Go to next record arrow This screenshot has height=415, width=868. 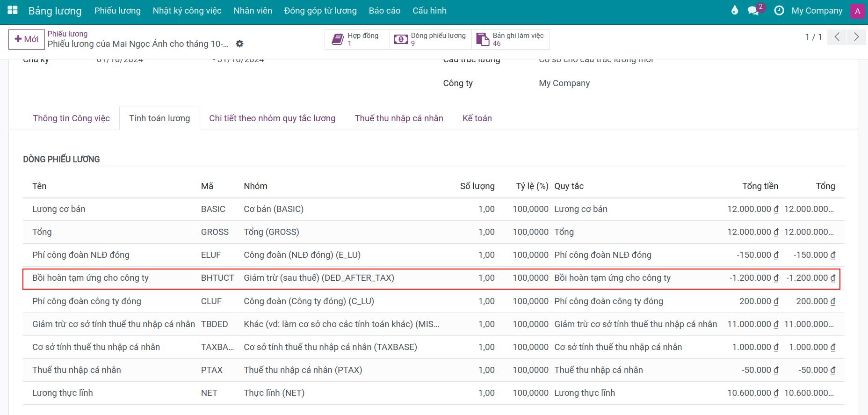point(856,37)
